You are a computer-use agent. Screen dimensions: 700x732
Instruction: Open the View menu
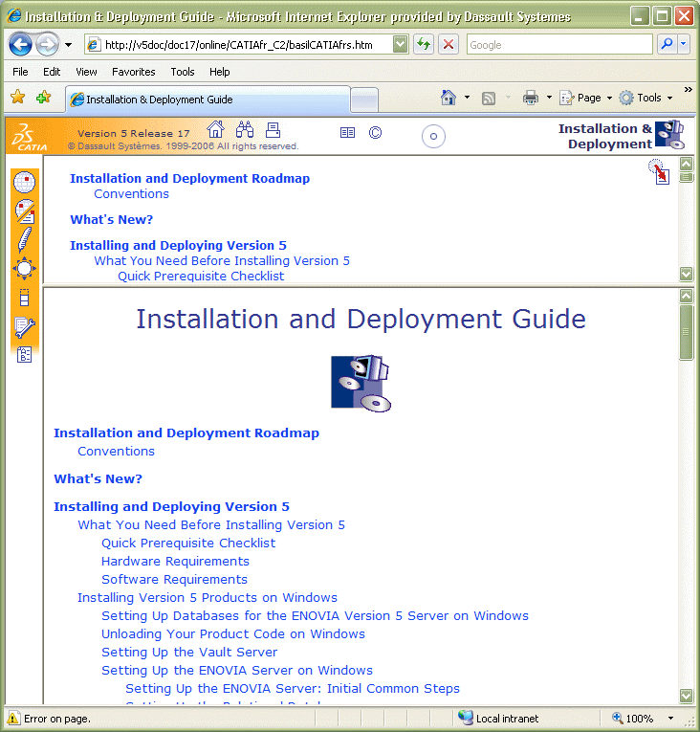(x=86, y=72)
